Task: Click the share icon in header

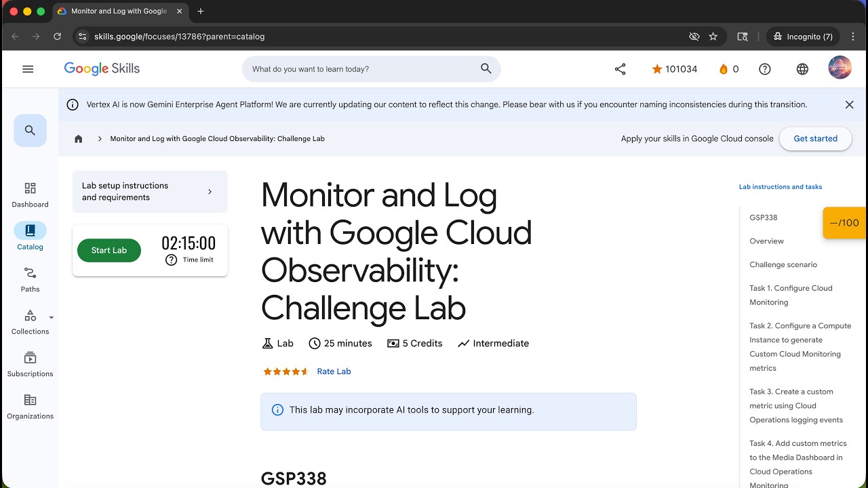Action: click(620, 69)
